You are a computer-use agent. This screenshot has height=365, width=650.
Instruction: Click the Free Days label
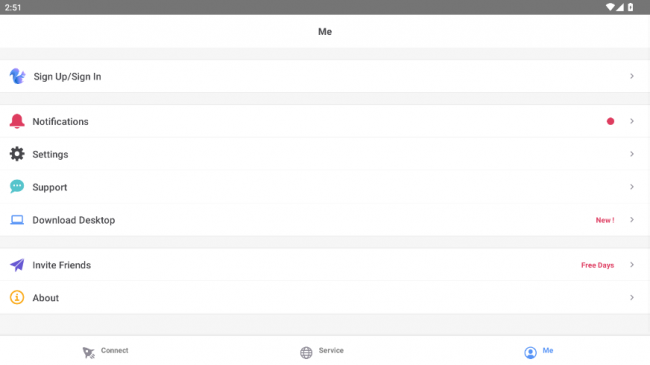597,265
